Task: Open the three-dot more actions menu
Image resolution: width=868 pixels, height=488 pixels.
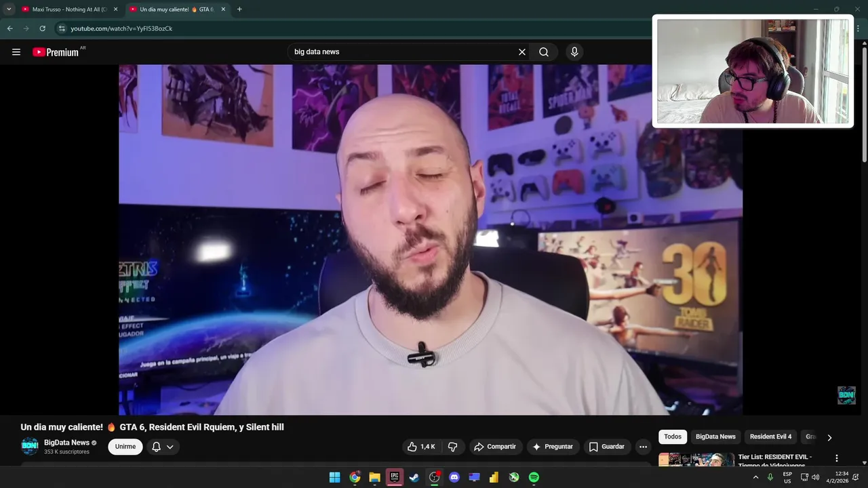Action: (x=643, y=447)
